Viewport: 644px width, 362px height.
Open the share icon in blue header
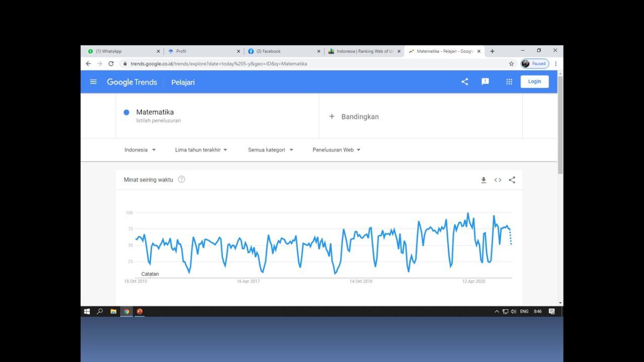465,82
